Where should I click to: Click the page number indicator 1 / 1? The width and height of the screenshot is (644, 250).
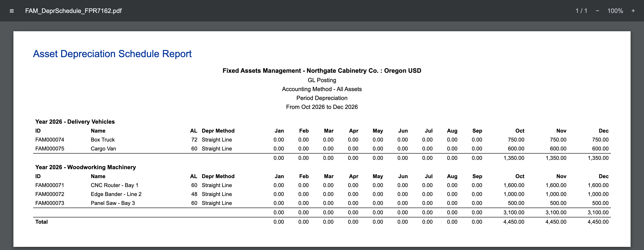[581, 11]
